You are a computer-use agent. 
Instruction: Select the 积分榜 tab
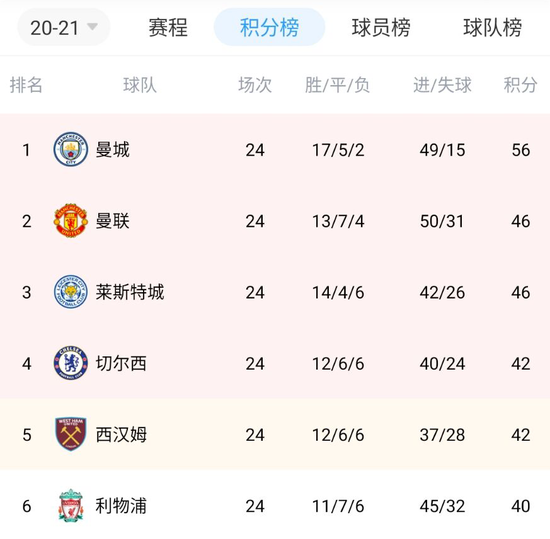269,27
